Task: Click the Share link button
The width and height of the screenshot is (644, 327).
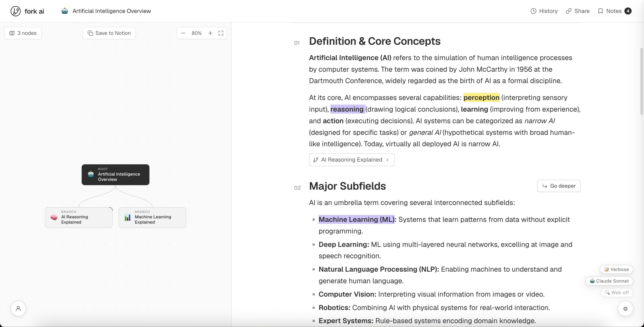Action: point(578,11)
